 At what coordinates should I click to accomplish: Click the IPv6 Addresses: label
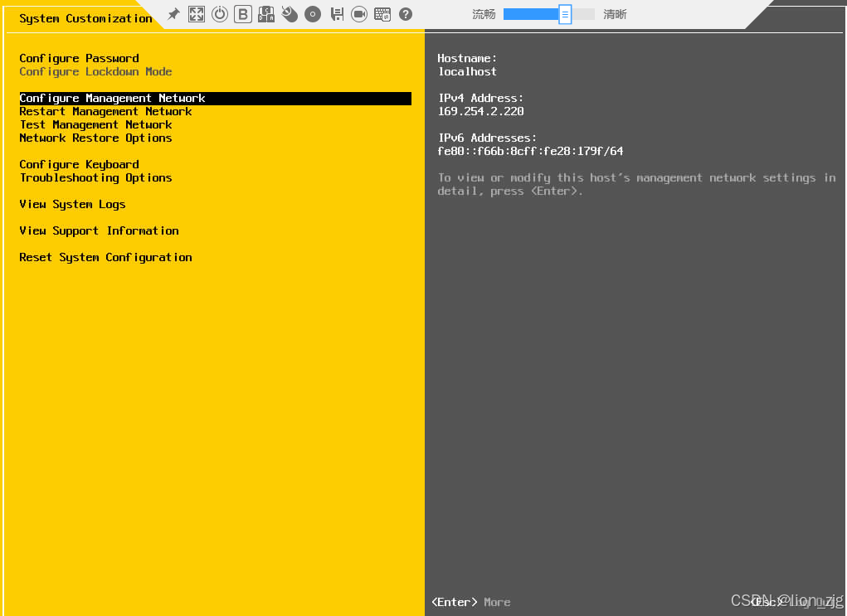[x=487, y=138]
